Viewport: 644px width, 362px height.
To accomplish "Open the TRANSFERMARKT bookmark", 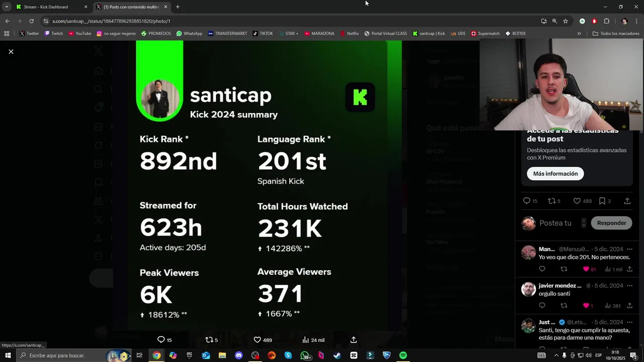I will [x=227, y=34].
